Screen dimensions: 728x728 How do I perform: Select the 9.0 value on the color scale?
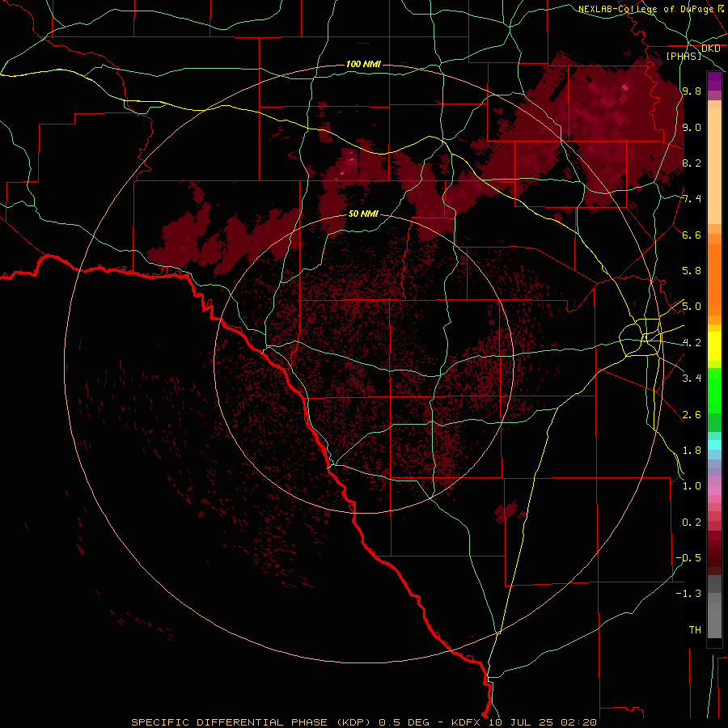tap(692, 127)
